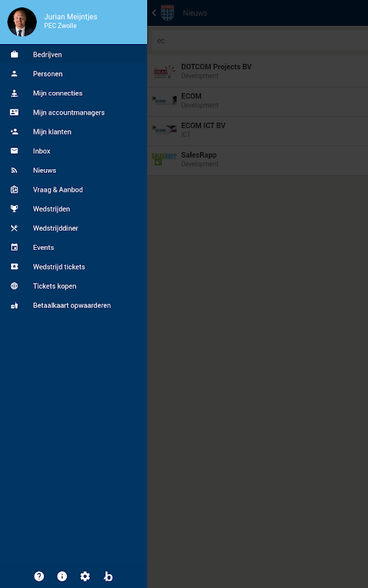Open the Bedrijven briefcase icon
The width and height of the screenshot is (368, 588).
coord(14,54)
